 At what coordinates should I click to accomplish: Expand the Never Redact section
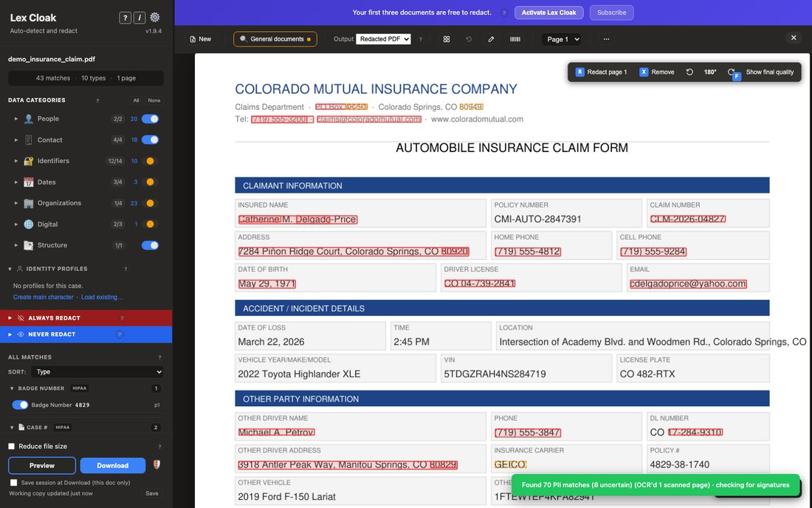(10, 334)
